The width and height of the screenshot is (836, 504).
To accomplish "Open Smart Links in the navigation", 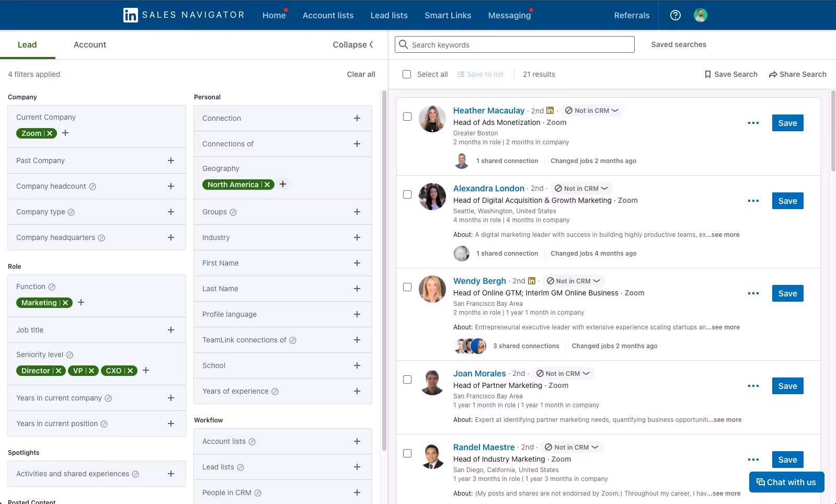I will point(448,15).
